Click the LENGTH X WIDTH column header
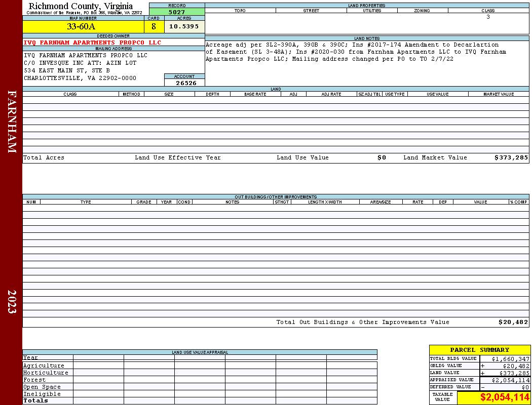The image size is (532, 405). tap(325, 202)
